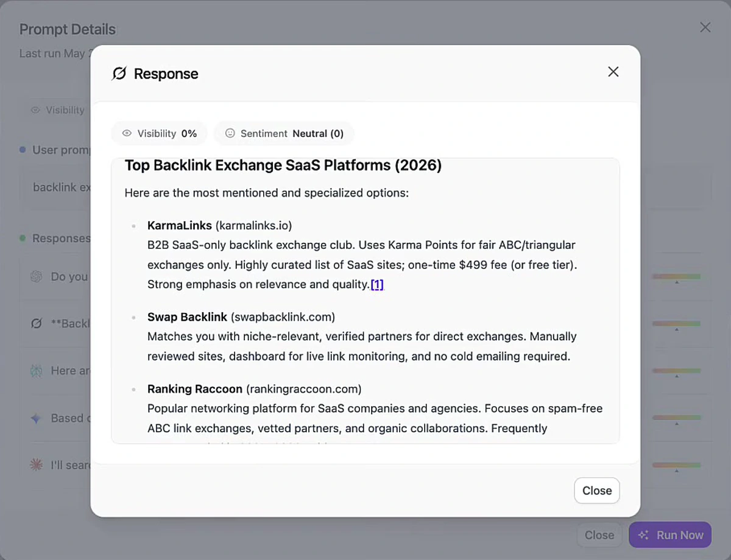The image size is (731, 560).
Task: Click the text '(swapbacklink.com)'
Action: click(283, 317)
